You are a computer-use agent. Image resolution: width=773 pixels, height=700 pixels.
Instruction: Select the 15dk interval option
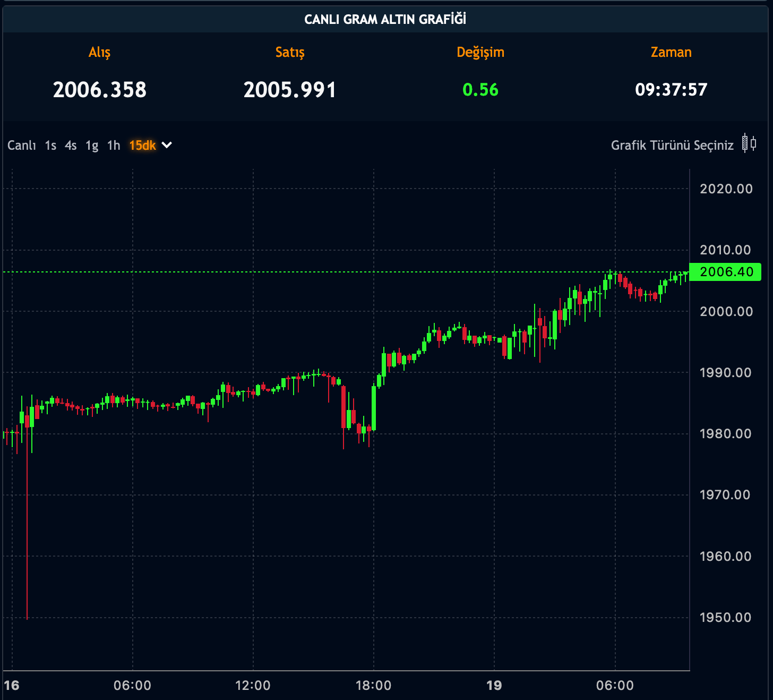142,146
